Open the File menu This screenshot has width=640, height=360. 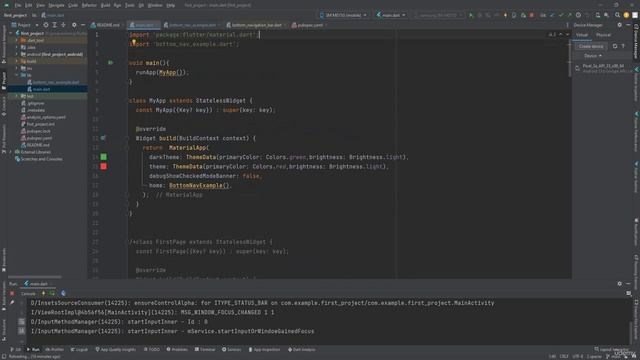point(18,5)
